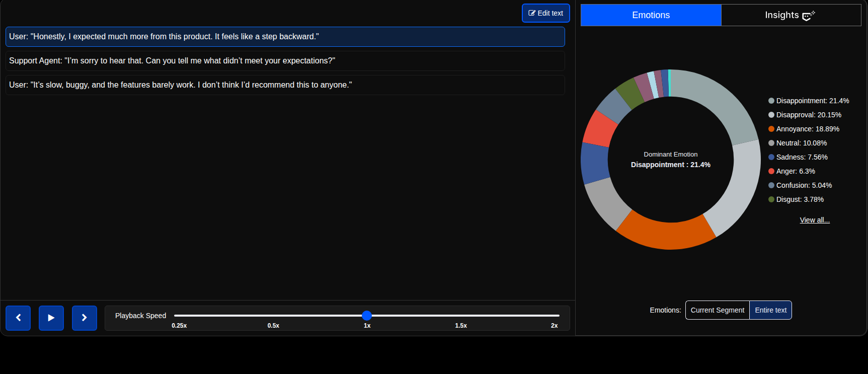
Task: Play the conversation playback
Action: tap(51, 318)
